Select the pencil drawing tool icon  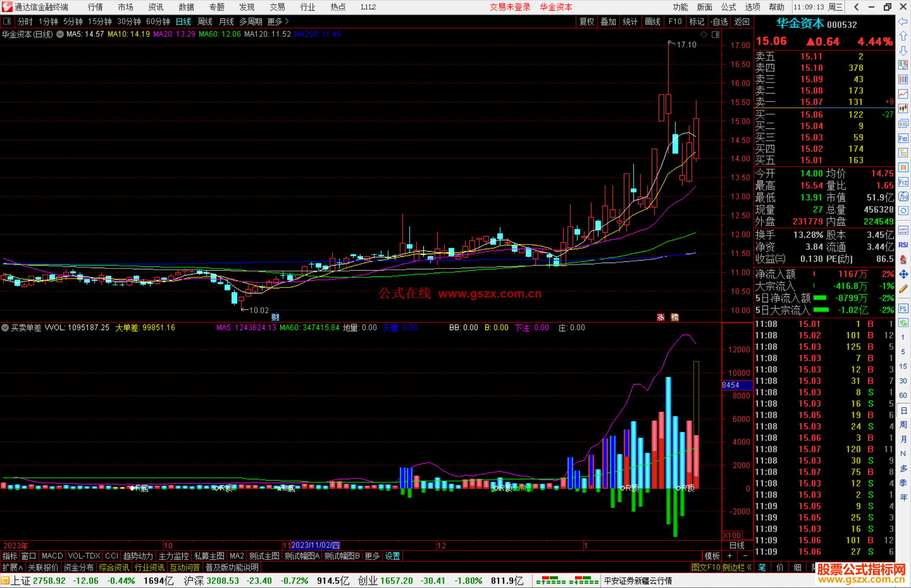tap(903, 289)
